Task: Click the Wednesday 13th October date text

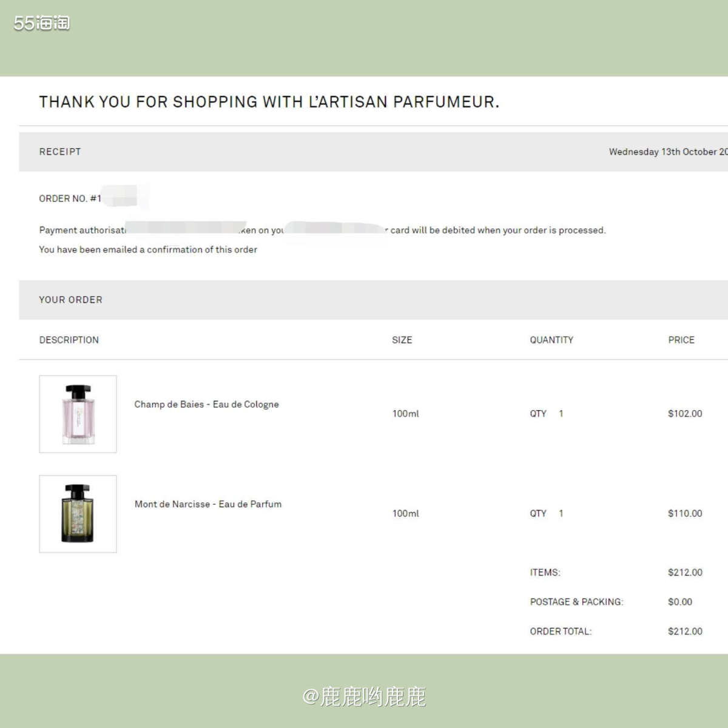Action: click(x=667, y=152)
